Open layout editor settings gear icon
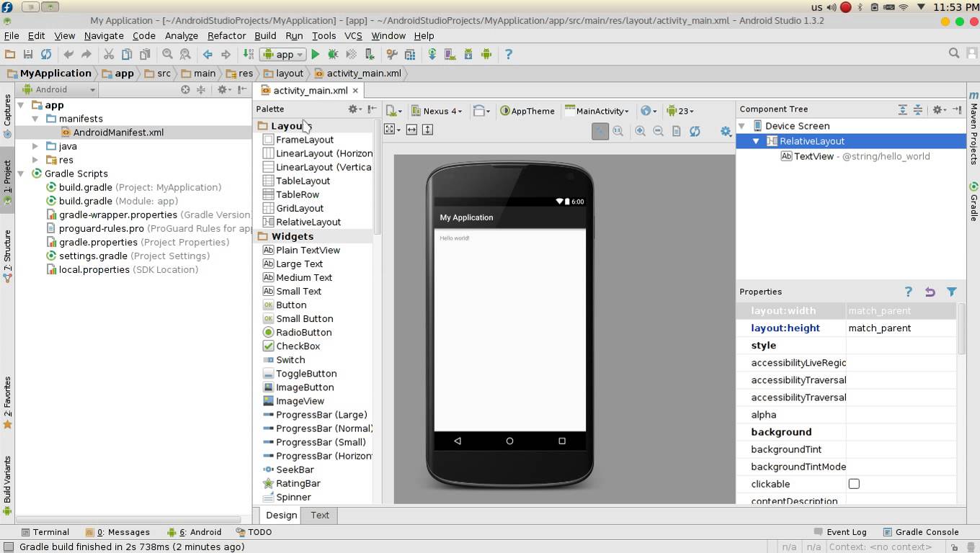The width and height of the screenshot is (980, 553). pos(726,131)
